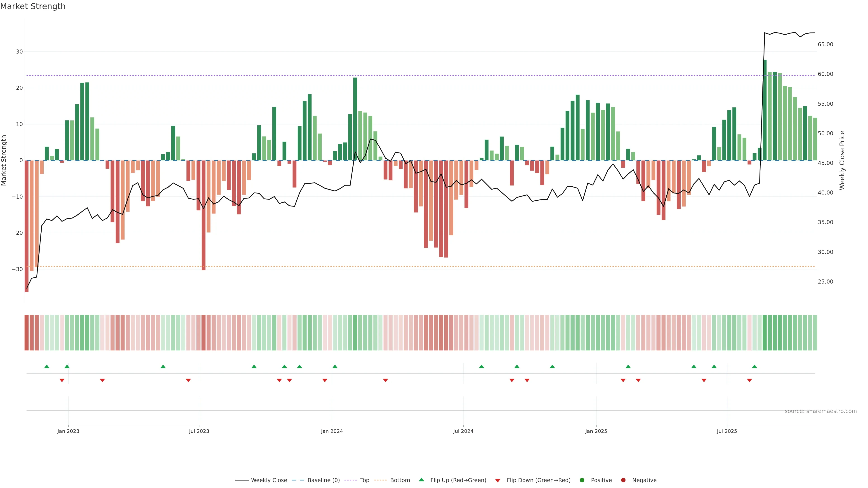Click the Market Strength chart title
This screenshot has height=488, width=868.
pos(33,6)
